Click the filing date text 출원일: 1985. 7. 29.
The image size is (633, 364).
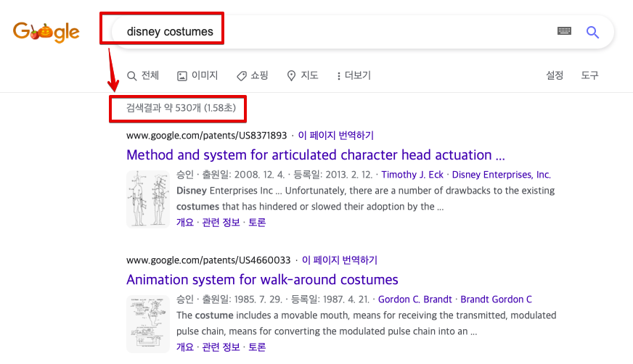pyautogui.click(x=242, y=299)
